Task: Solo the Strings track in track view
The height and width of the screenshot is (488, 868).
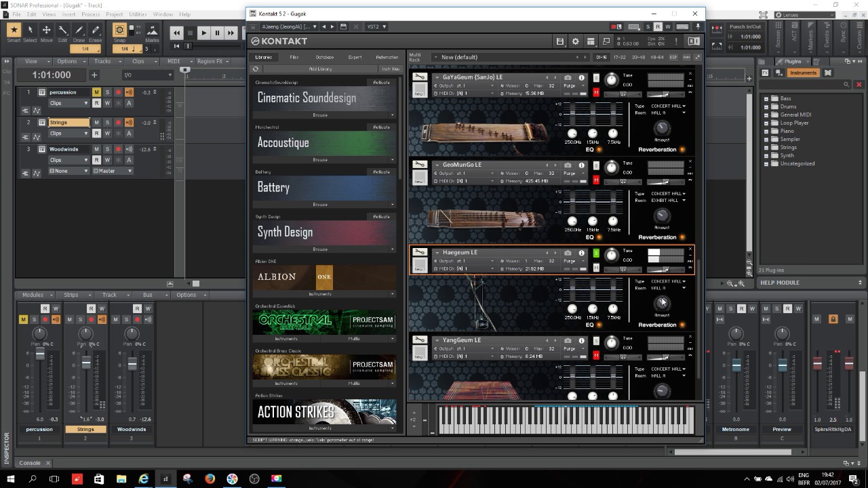Action: point(107,123)
